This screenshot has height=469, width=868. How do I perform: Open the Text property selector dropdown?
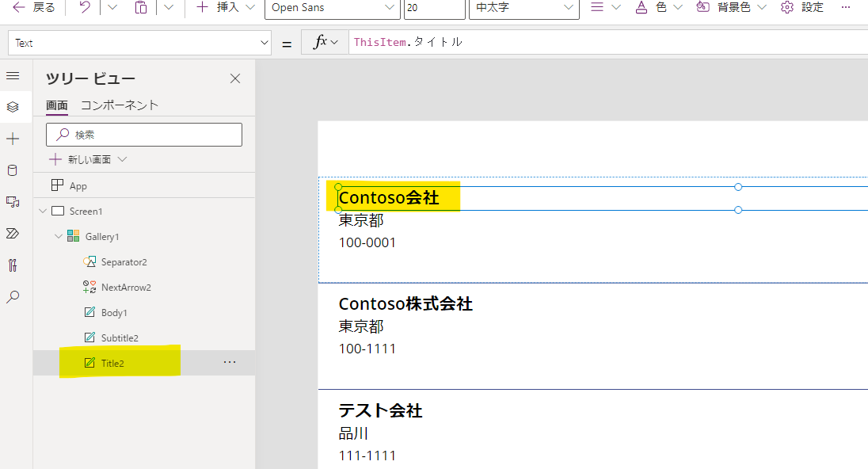[x=139, y=43]
